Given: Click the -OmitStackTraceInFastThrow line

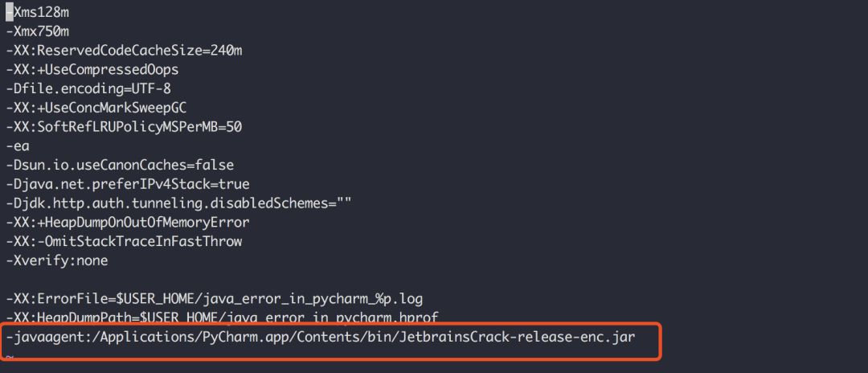Looking at the screenshot, I should click(124, 241).
